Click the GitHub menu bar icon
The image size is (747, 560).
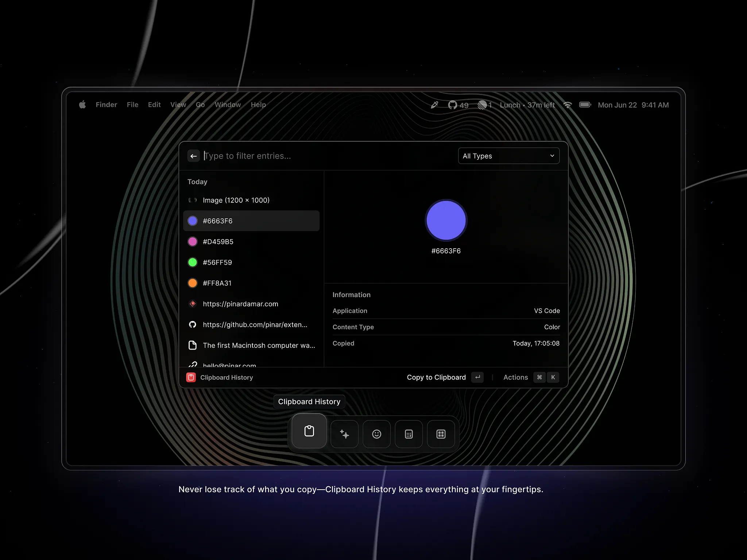point(453,105)
